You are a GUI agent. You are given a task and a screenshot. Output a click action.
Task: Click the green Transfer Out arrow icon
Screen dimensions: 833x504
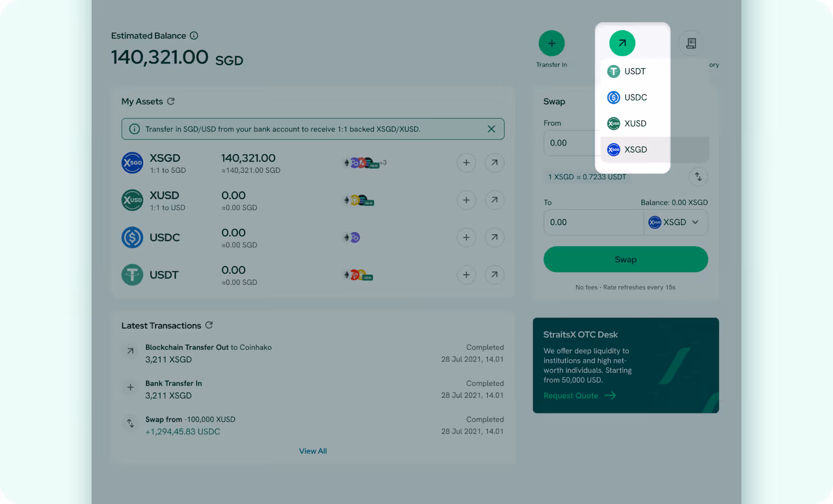click(x=622, y=43)
